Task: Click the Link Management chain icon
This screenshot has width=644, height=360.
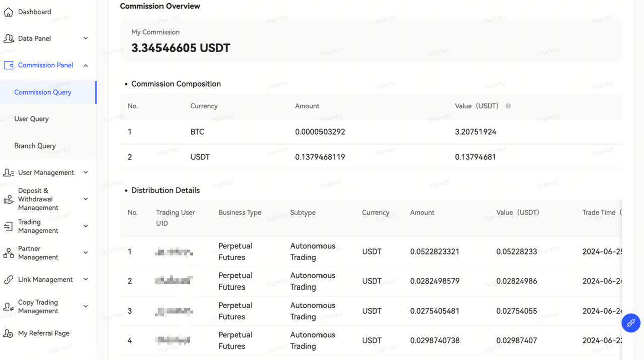Action: pos(8,280)
